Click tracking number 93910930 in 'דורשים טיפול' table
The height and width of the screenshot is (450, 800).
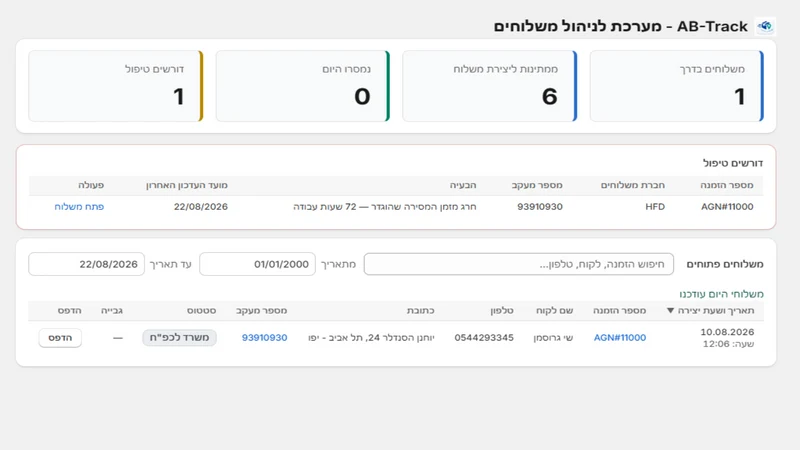540,207
